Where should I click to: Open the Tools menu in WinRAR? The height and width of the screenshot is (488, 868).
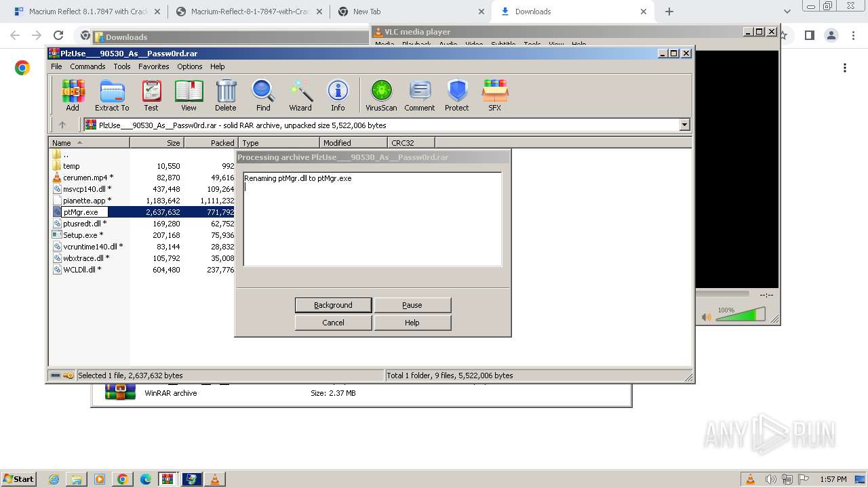coord(122,66)
